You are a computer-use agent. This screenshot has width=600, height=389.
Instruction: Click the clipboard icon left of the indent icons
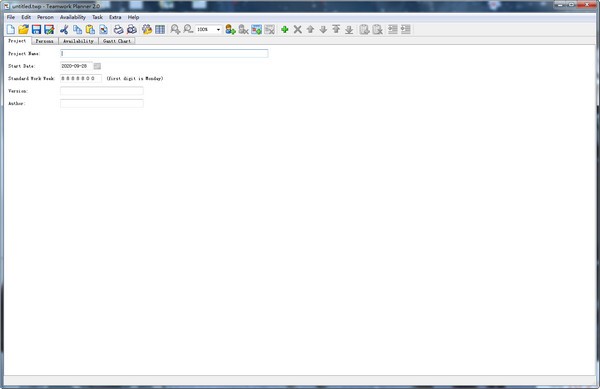[x=377, y=29]
